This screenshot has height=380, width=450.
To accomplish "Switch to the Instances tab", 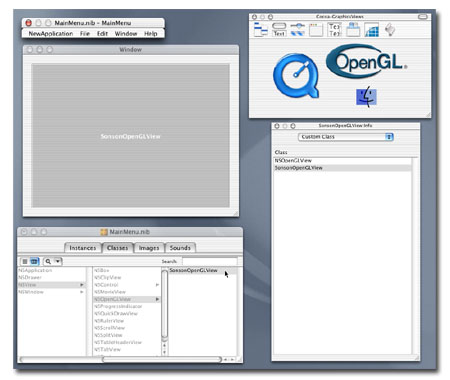I will [x=83, y=248].
